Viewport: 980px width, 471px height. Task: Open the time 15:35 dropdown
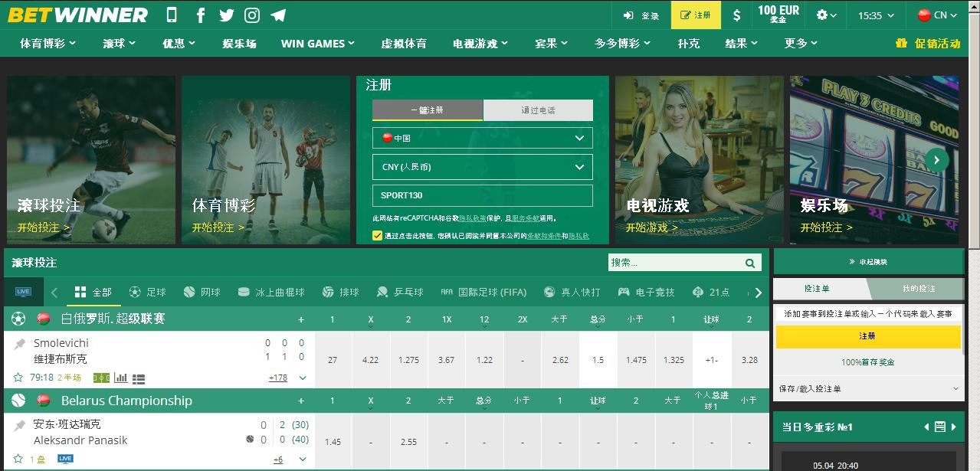click(875, 15)
